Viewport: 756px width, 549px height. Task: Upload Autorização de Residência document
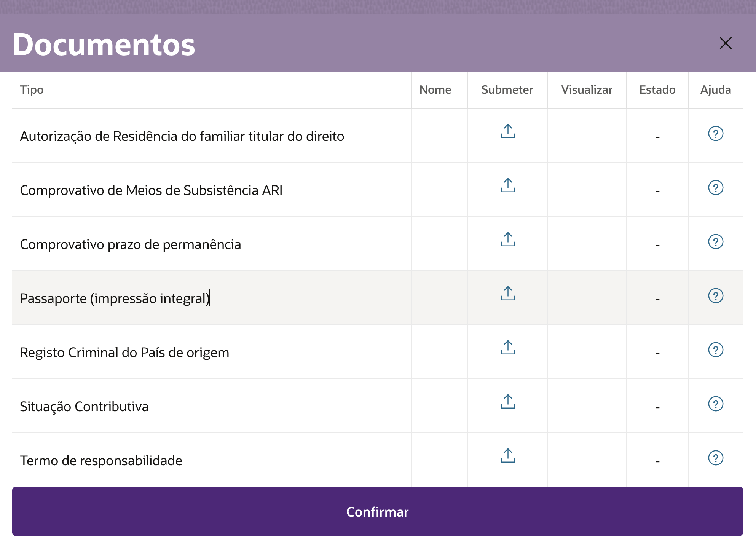(x=508, y=132)
